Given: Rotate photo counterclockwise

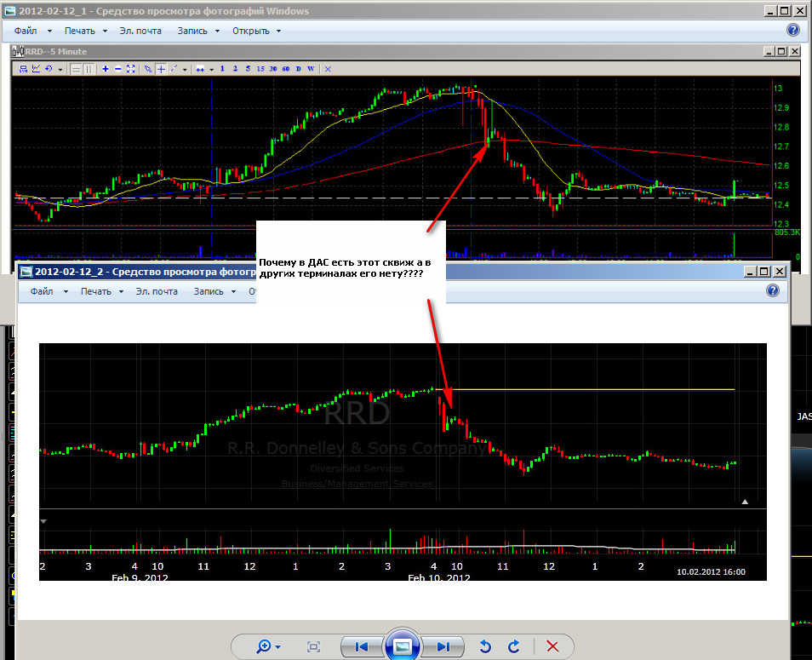Looking at the screenshot, I should click(485, 646).
